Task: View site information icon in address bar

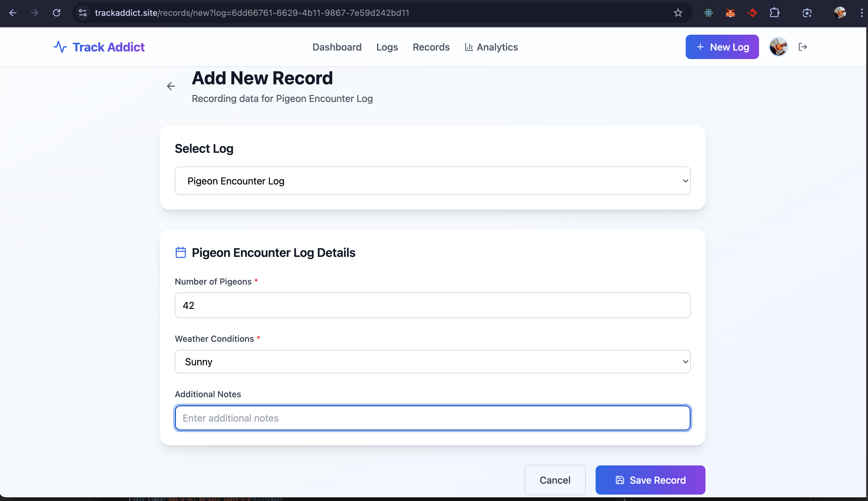Action: pyautogui.click(x=82, y=13)
